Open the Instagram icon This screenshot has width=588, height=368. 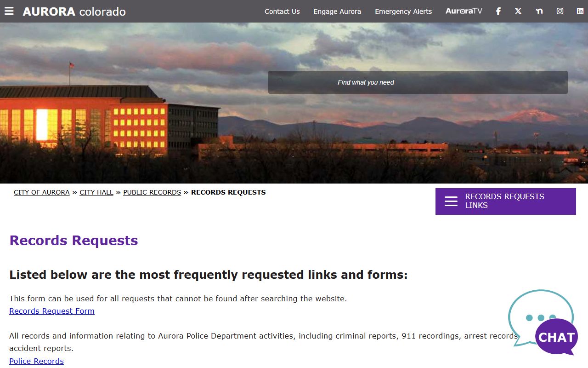560,11
